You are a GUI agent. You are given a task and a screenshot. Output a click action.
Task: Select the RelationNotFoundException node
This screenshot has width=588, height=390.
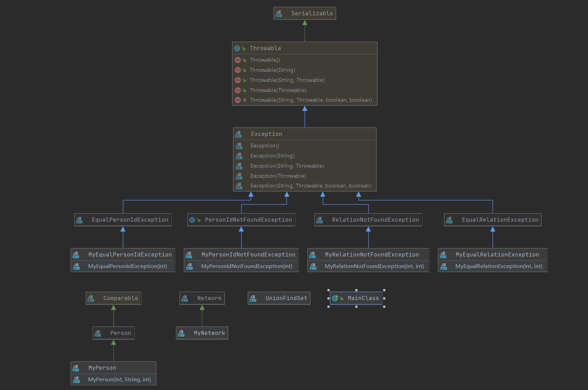[x=368, y=220]
